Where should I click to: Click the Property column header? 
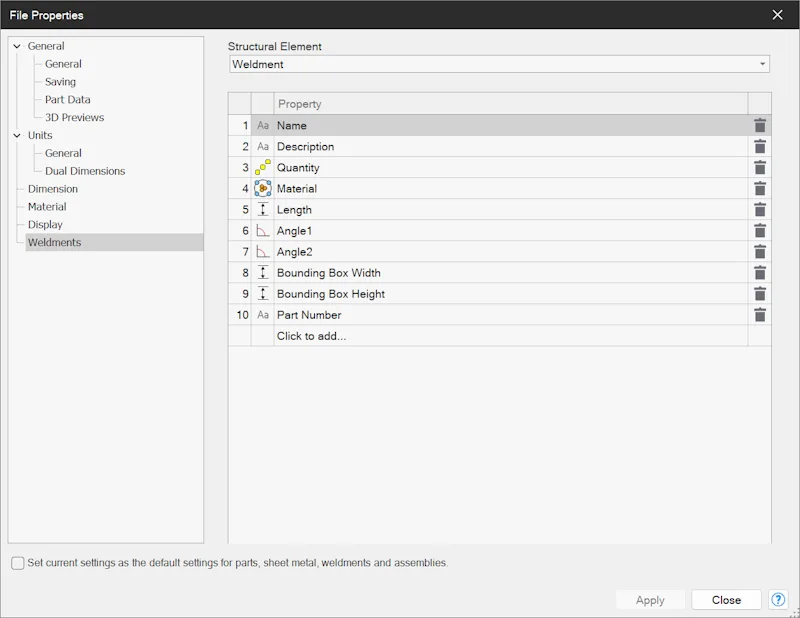511,104
